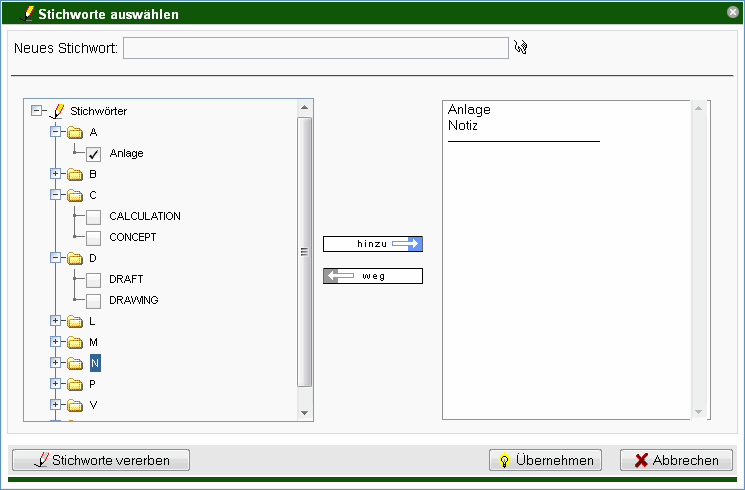Select the DRAFT tree label

(126, 279)
